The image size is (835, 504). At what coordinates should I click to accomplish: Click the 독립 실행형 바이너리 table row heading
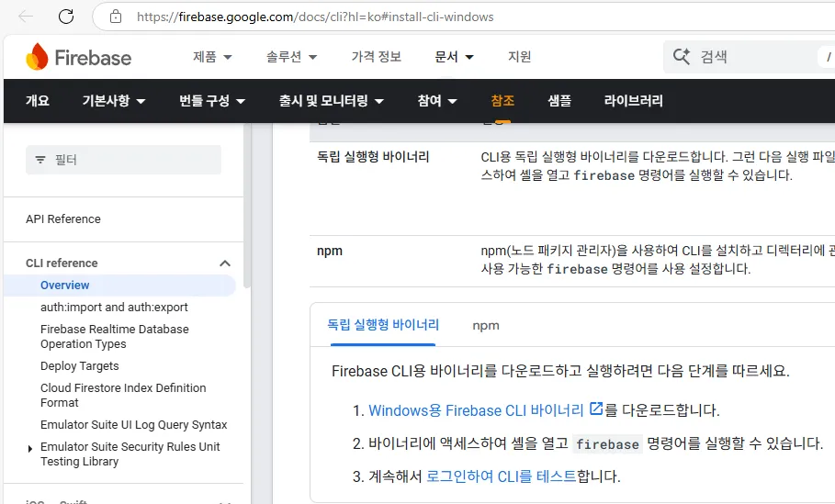tap(373, 156)
